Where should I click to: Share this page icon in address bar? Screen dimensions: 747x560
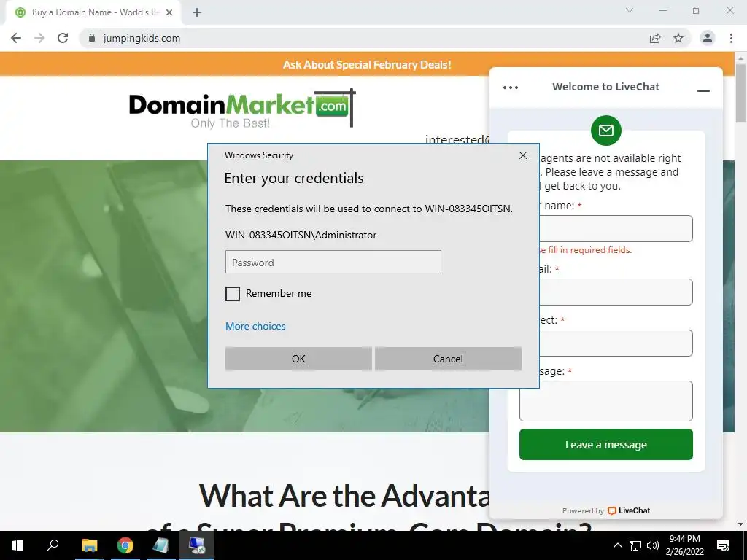tap(655, 38)
